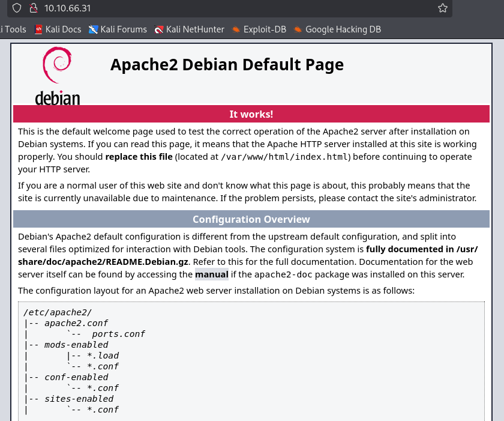Open the Google Hacking DB bookmark

pos(337,29)
